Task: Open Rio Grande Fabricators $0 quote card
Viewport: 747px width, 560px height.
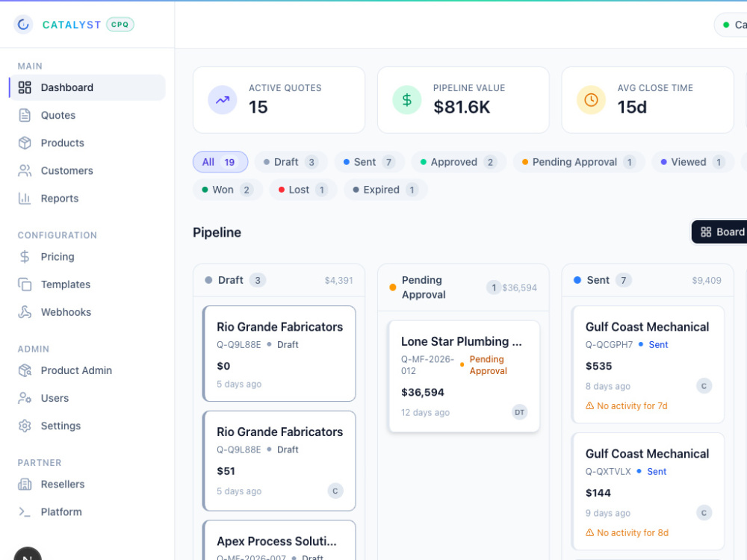Action: point(279,354)
